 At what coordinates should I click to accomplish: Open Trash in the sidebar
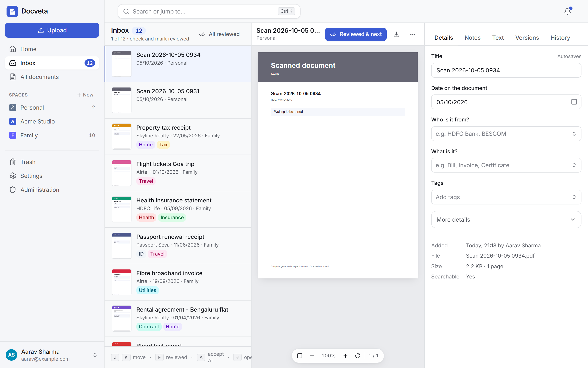click(x=52, y=162)
